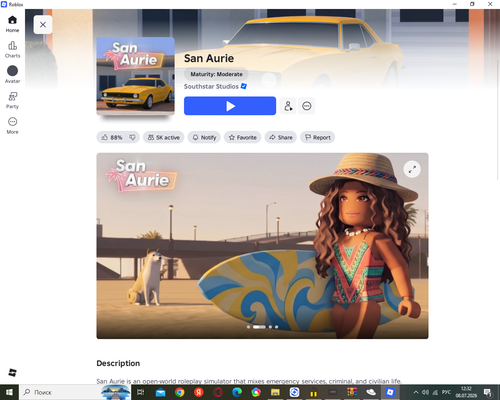The height and width of the screenshot is (400, 500).
Task: Open Mail app from taskbar
Action: (x=160, y=392)
